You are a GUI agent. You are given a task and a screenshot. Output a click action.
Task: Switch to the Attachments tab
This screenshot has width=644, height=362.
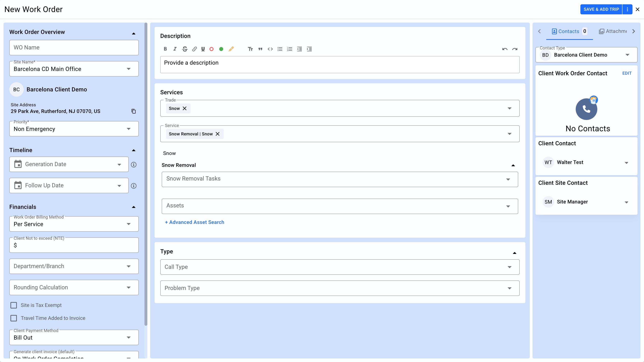(613, 31)
